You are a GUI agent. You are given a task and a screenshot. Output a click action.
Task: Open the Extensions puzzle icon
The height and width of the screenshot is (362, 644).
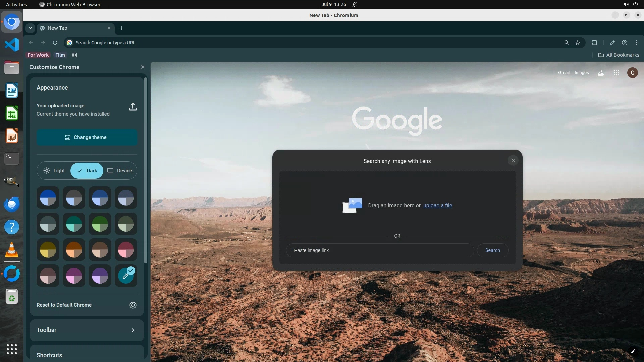coord(594,43)
